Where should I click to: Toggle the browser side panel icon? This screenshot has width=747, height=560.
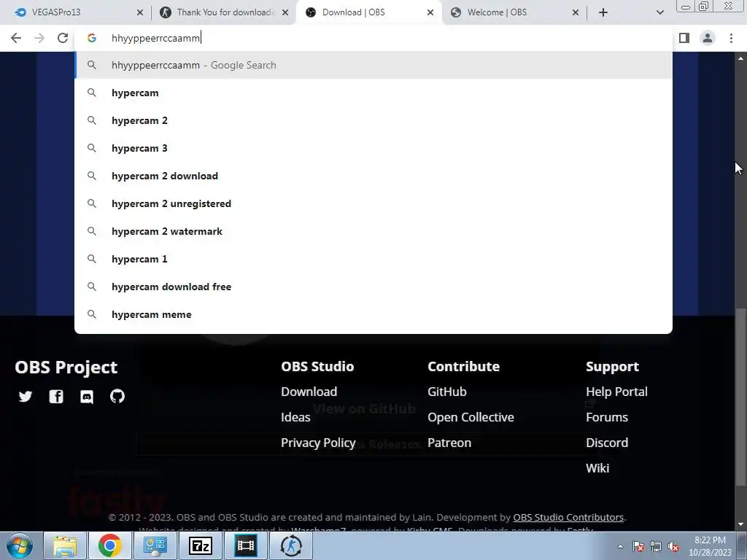coord(684,38)
